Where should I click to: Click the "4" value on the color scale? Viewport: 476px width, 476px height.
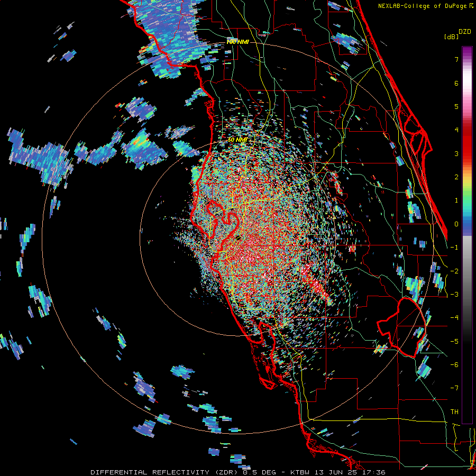[x=456, y=130]
